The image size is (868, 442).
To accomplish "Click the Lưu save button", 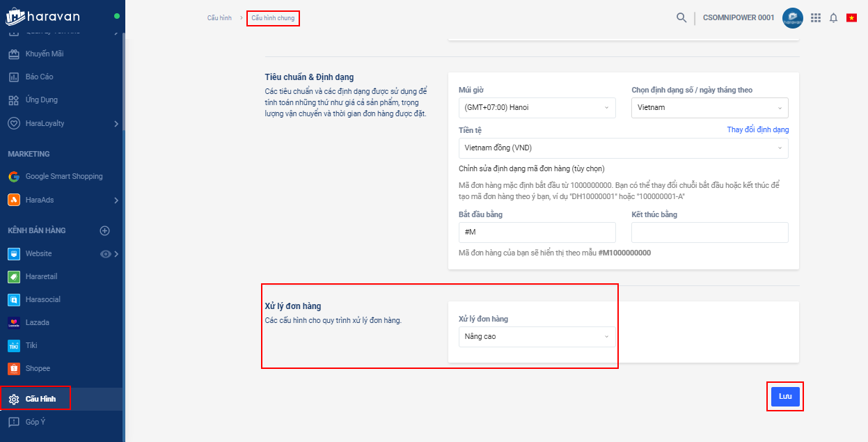I will [785, 396].
